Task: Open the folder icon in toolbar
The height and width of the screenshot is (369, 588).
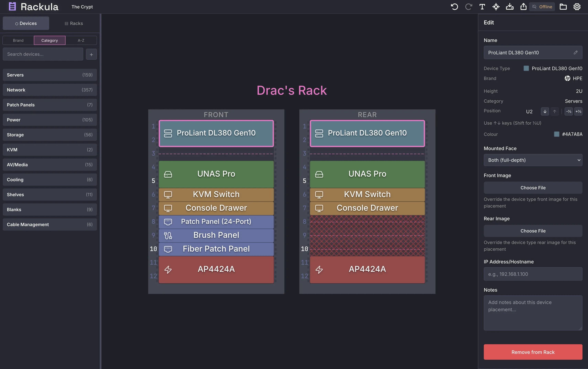Action: click(563, 7)
